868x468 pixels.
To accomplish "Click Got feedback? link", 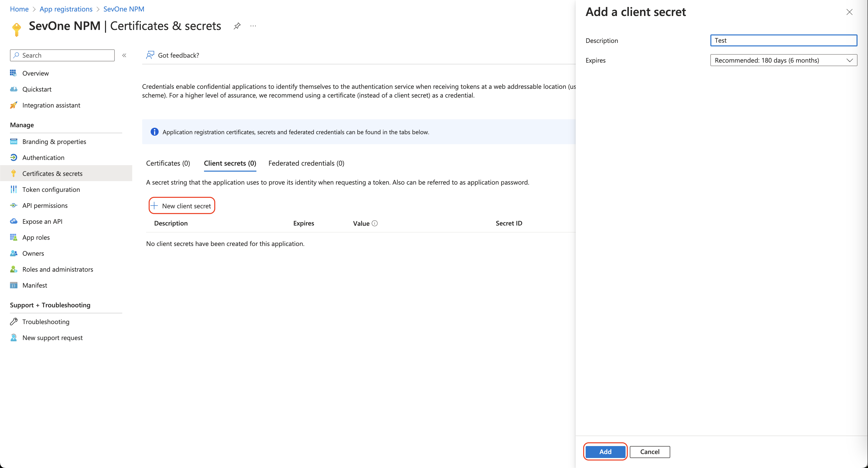I will tap(178, 55).
